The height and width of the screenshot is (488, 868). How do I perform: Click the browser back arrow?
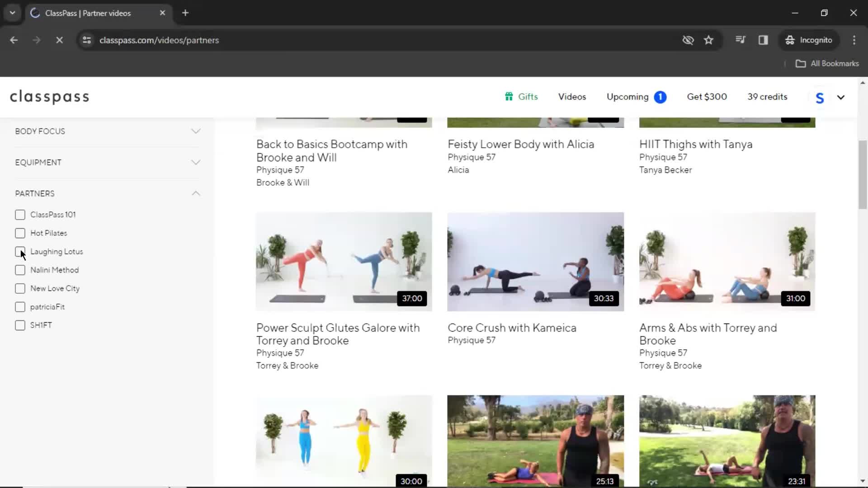pyautogui.click(x=14, y=40)
